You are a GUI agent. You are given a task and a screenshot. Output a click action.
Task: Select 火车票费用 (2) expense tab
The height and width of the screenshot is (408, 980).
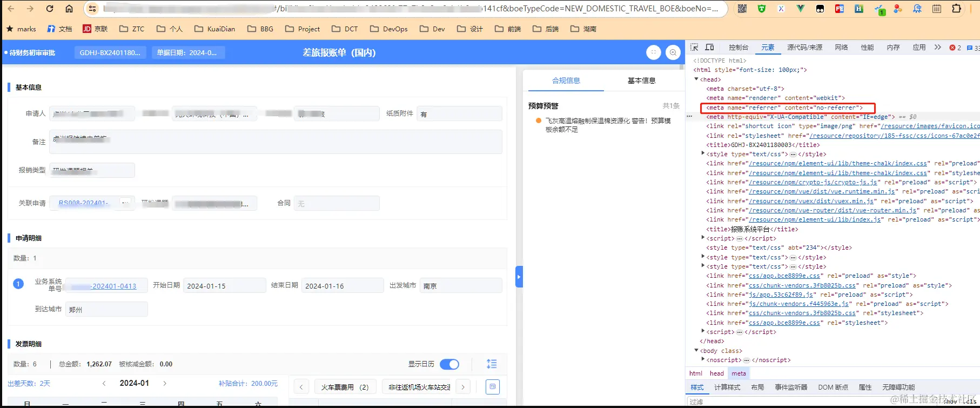click(x=345, y=387)
